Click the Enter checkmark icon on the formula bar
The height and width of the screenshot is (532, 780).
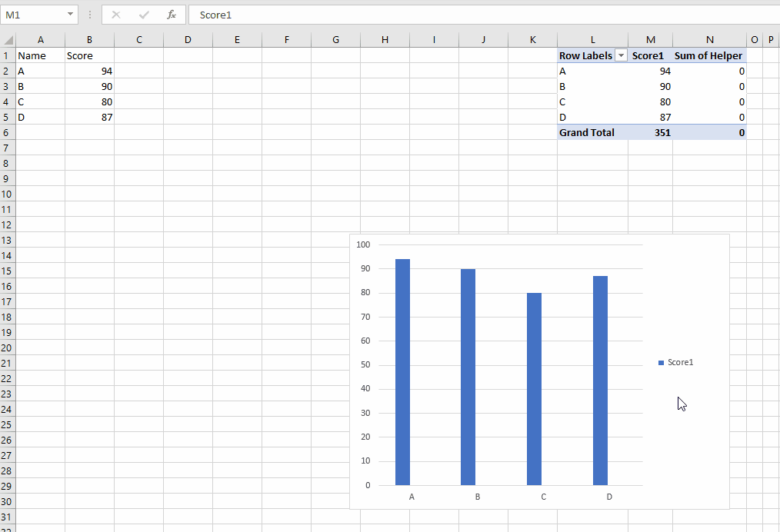click(143, 15)
